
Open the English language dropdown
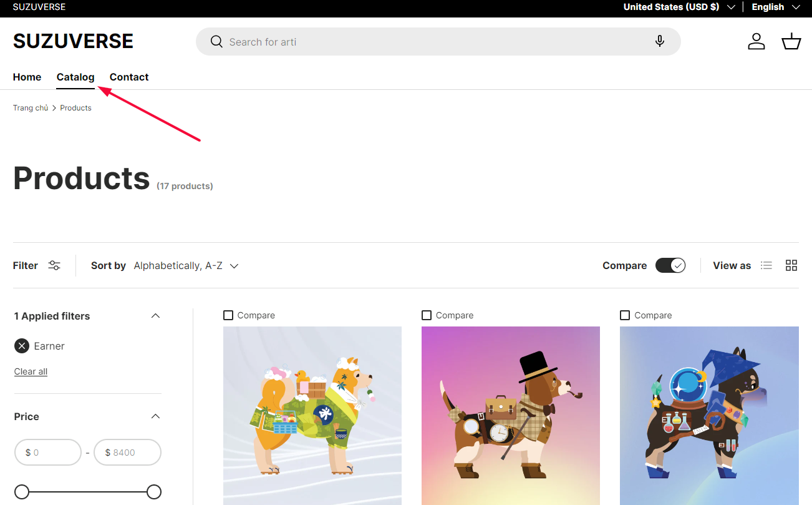coord(776,7)
